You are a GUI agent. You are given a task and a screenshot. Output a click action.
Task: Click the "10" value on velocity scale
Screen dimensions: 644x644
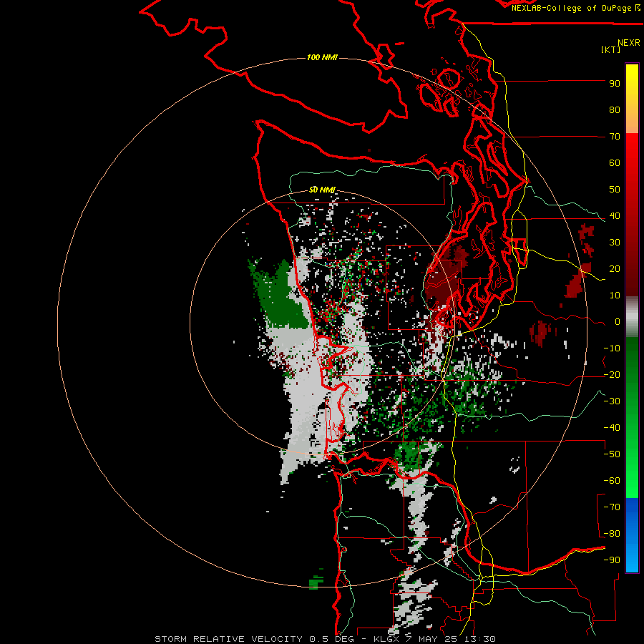coord(615,296)
